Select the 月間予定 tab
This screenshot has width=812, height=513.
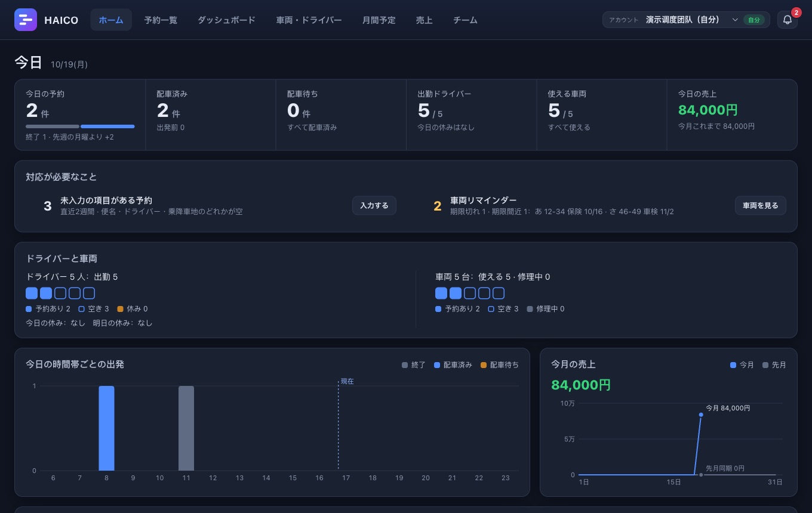379,20
